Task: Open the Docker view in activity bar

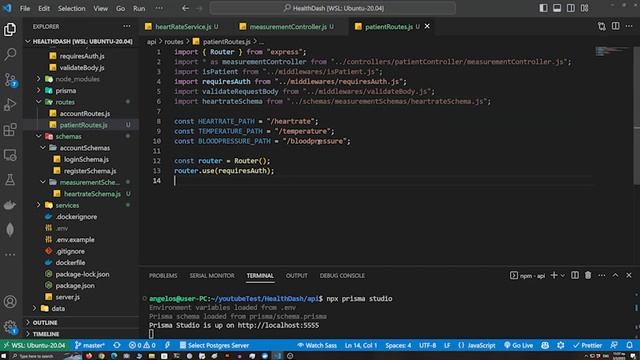Action: coord(10,205)
